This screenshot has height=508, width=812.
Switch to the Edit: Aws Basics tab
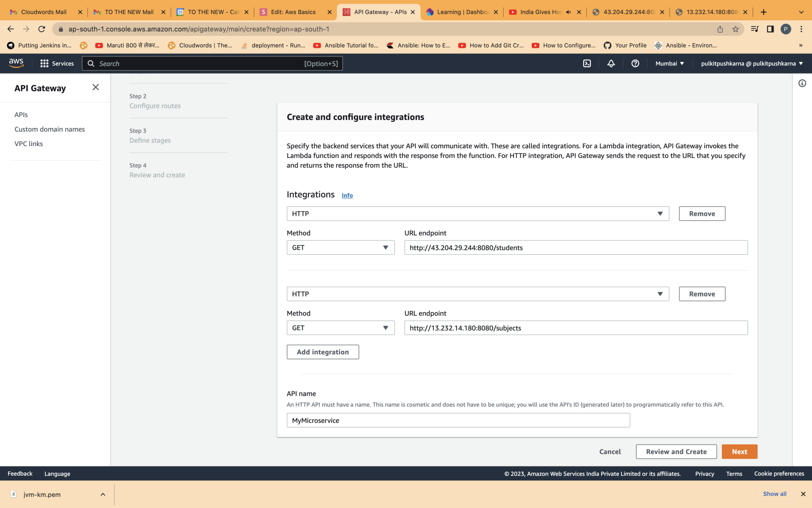293,12
